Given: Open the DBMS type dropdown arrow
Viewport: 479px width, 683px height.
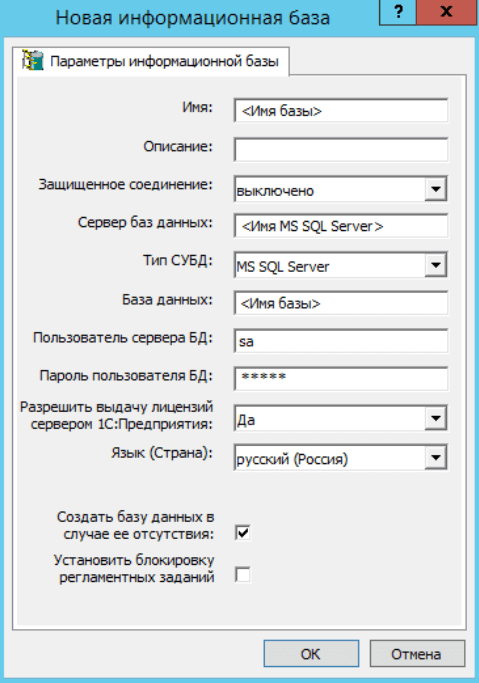Looking at the screenshot, I should (435, 265).
